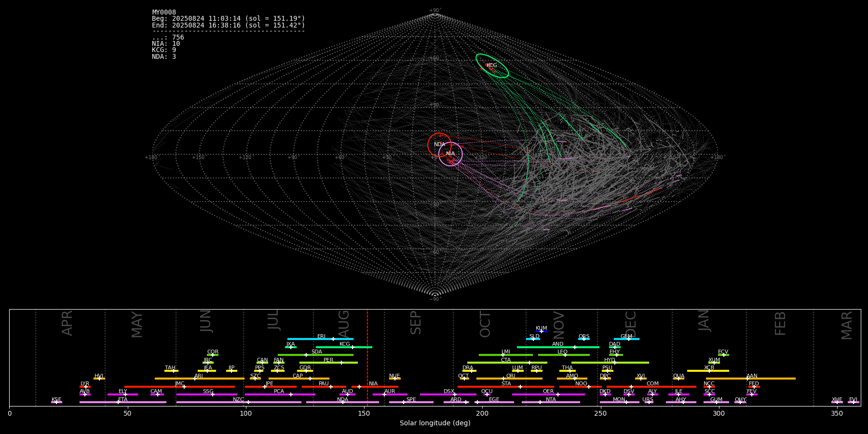Image resolution: width=868 pixels, height=434 pixels.
Task: Select the AND shower bar
Action: pyautogui.click(x=558, y=347)
